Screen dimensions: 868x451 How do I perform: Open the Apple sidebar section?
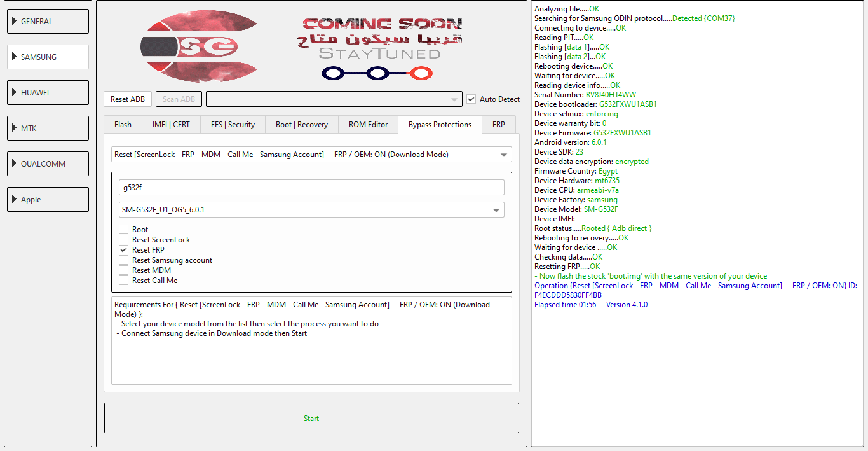pyautogui.click(x=48, y=199)
